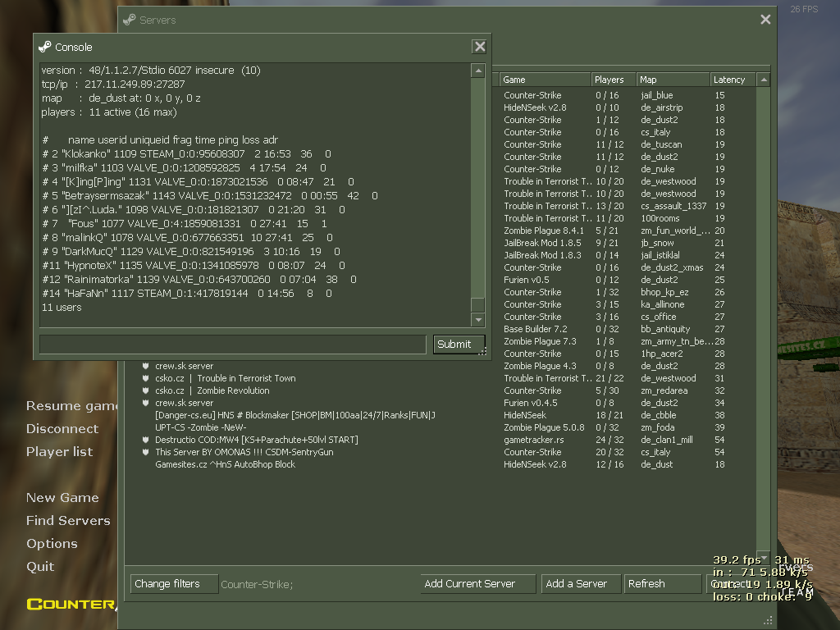Close the Console window
840x630 pixels.
click(x=480, y=47)
